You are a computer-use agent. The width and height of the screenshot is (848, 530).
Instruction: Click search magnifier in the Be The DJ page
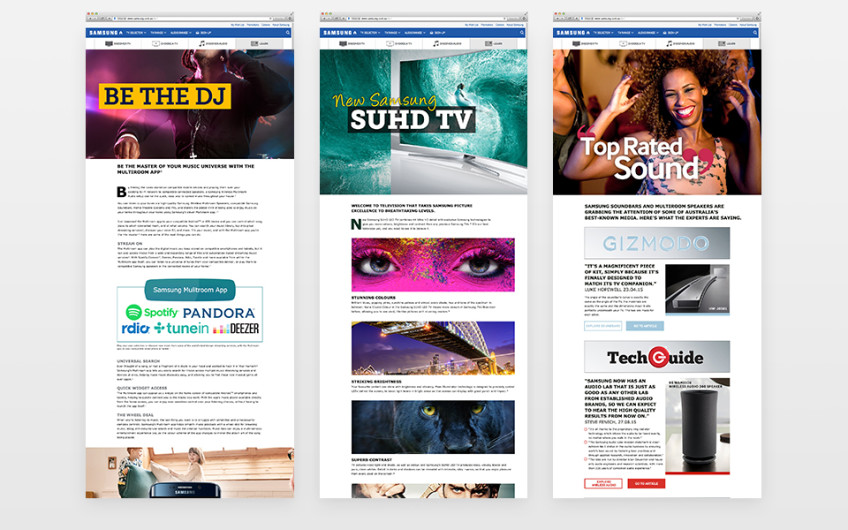pyautogui.click(x=288, y=33)
